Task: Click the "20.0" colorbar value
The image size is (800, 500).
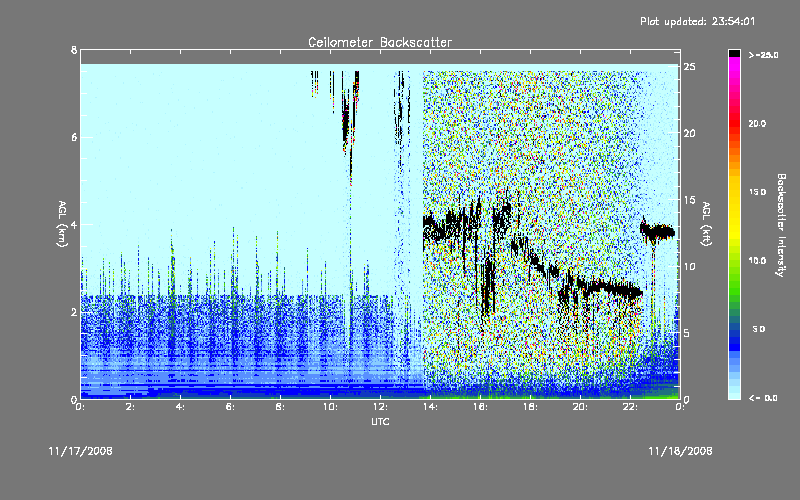Action: (x=757, y=124)
